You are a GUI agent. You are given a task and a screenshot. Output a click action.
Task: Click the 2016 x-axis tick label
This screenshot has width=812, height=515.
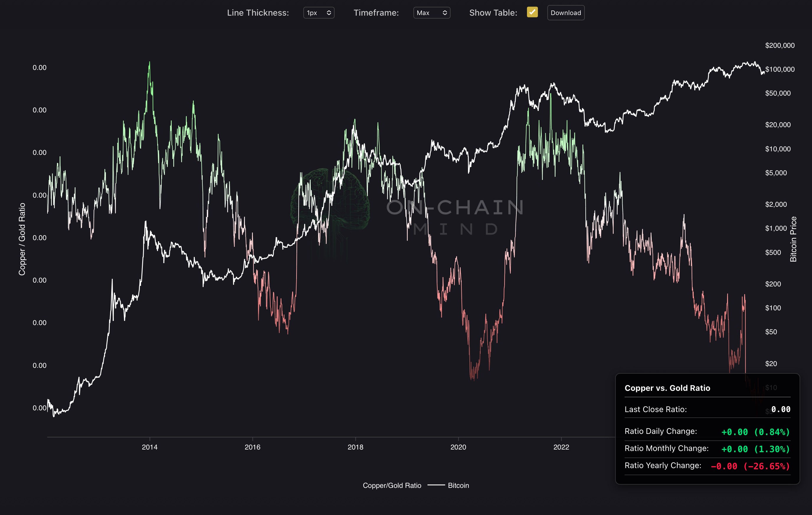tap(252, 447)
